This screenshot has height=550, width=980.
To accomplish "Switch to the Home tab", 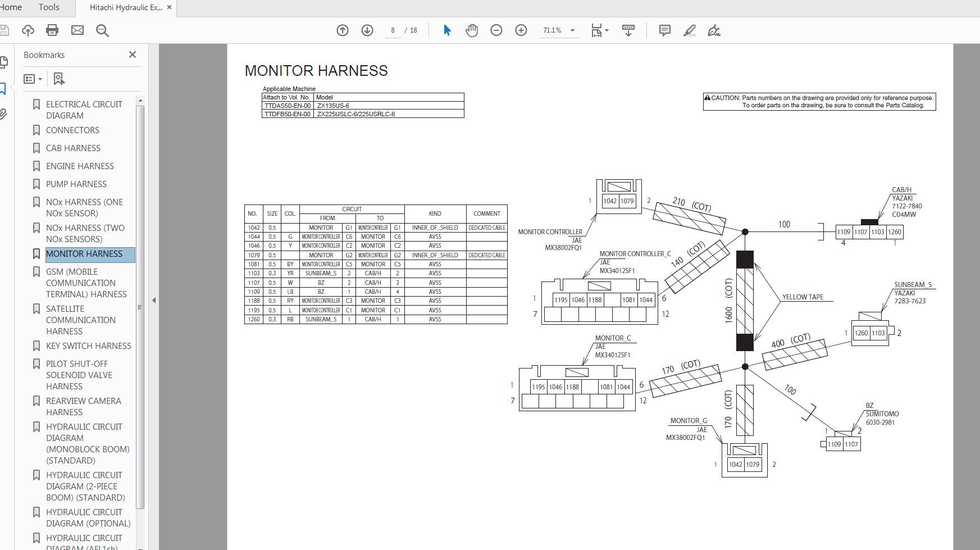I will tap(11, 7).
